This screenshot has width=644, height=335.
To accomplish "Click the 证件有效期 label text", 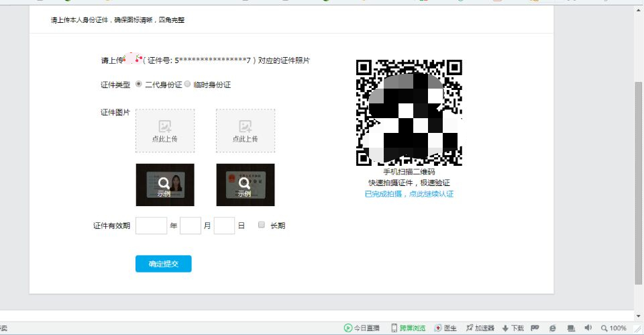I will click(x=111, y=226).
